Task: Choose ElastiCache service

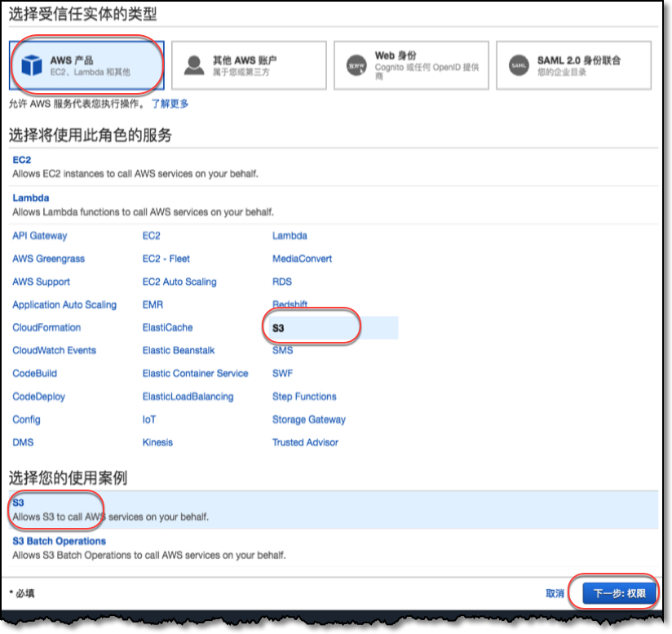Action: pyautogui.click(x=167, y=327)
